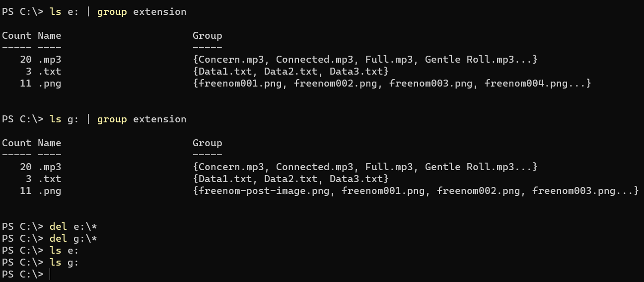Click the "ls g: | group extension" command line
Image resolution: width=644 pixels, height=282 pixels.
[118, 119]
